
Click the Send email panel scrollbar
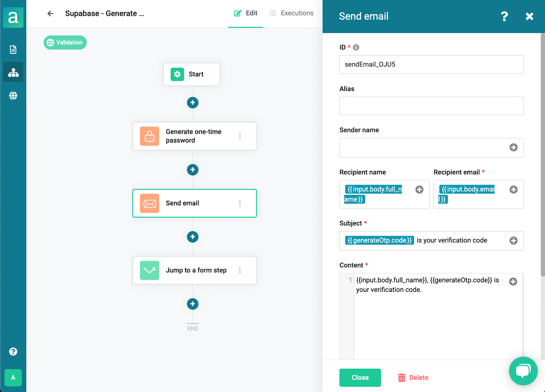click(543, 155)
